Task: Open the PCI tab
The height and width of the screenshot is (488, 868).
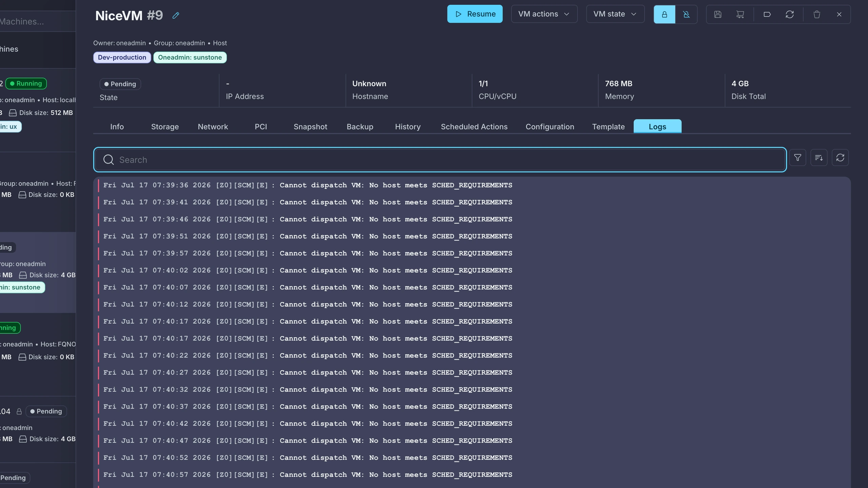Action: pyautogui.click(x=261, y=126)
